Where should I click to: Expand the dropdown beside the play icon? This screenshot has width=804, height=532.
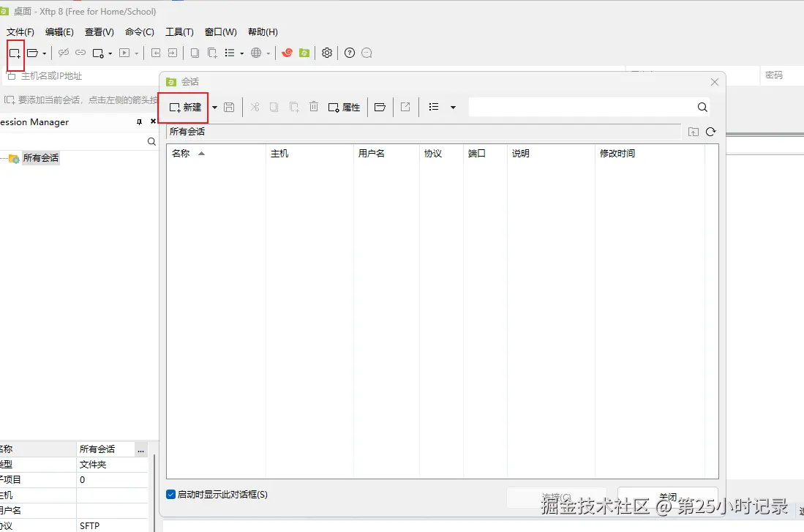tap(136, 53)
